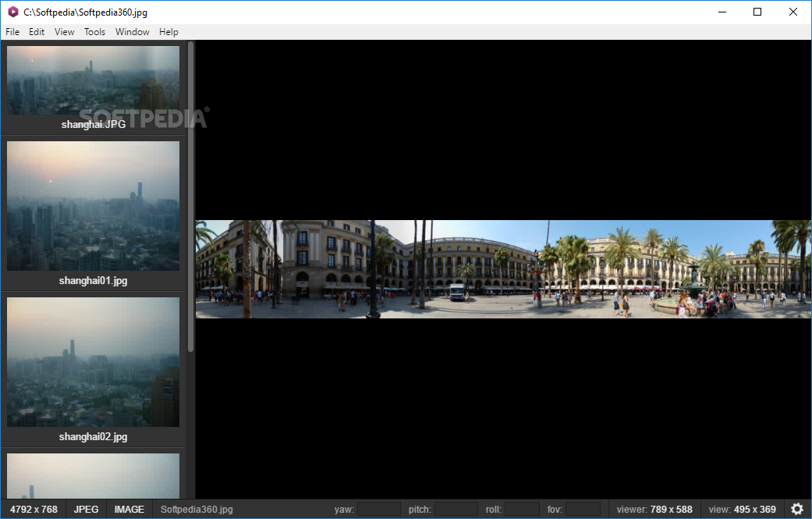Click the Softpedia360.jpg filename in status bar
The height and width of the screenshot is (519, 812).
[x=197, y=509]
